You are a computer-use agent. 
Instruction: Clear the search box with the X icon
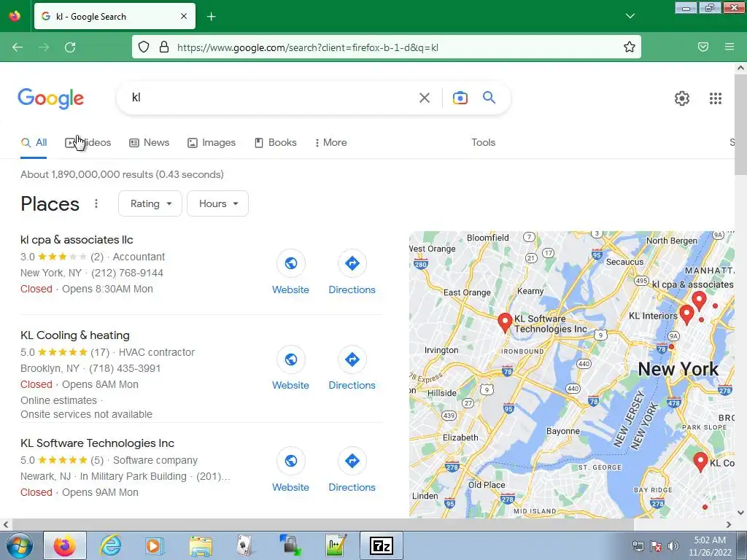(x=424, y=98)
